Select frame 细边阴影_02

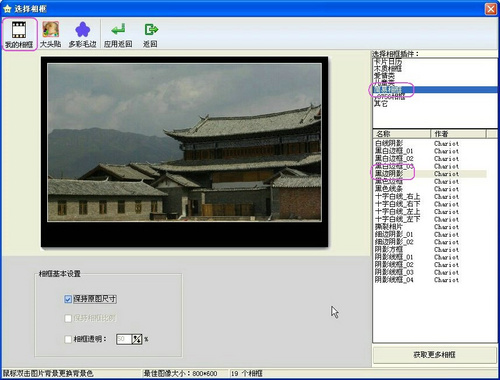tap(394, 242)
